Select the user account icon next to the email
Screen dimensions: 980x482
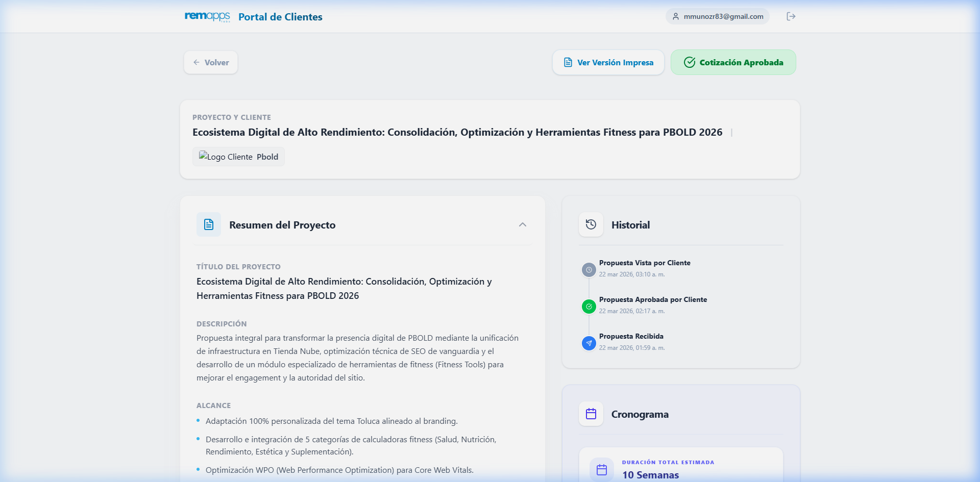[675, 16]
